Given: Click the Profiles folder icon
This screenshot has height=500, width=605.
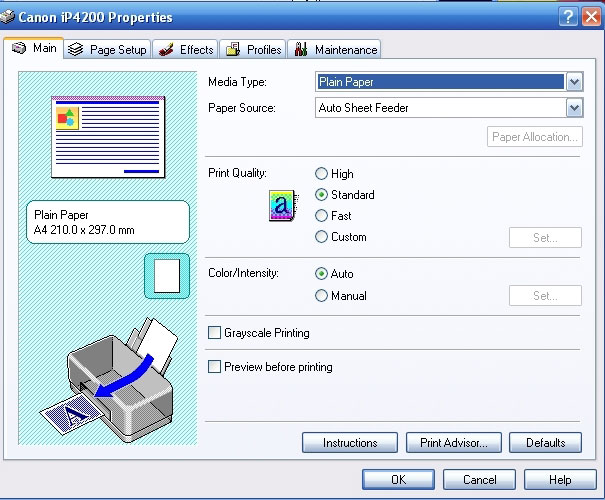Looking at the screenshot, I should (233, 49).
